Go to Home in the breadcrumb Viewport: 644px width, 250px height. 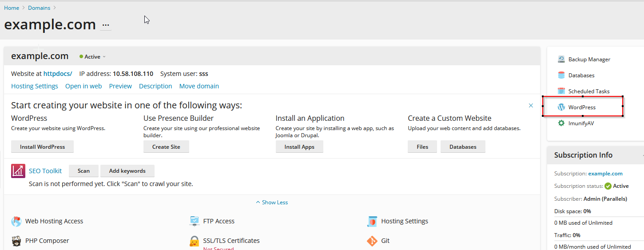coord(12,8)
